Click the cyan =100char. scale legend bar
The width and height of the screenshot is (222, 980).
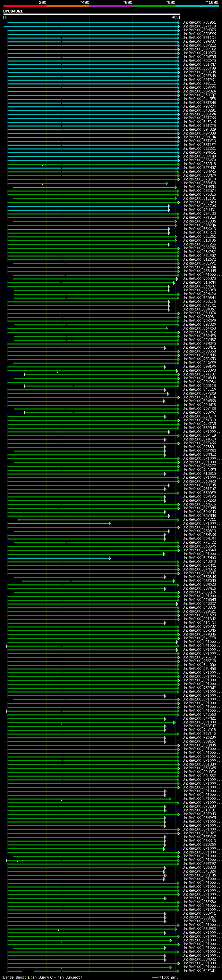tap(155, 977)
